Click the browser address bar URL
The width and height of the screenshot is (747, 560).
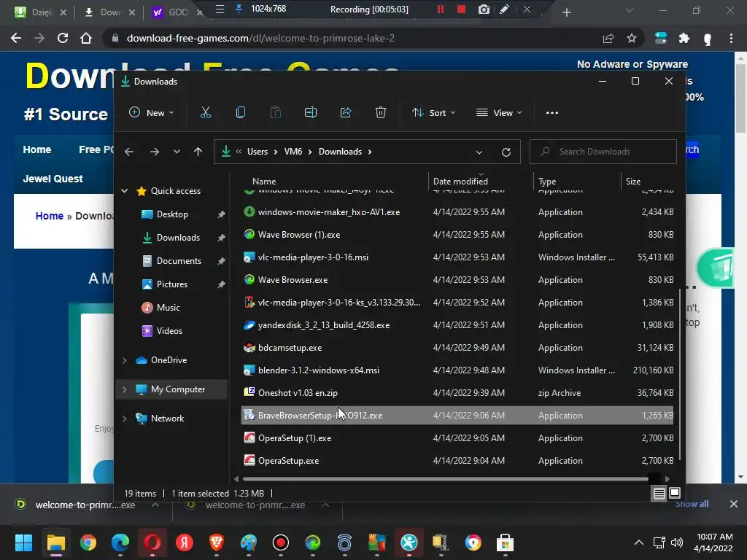pyautogui.click(x=260, y=38)
